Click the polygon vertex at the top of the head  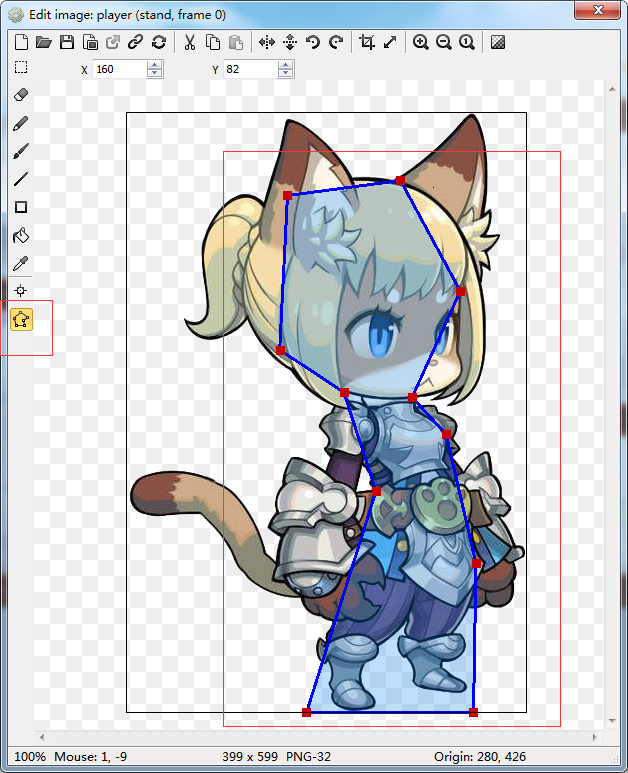point(400,181)
